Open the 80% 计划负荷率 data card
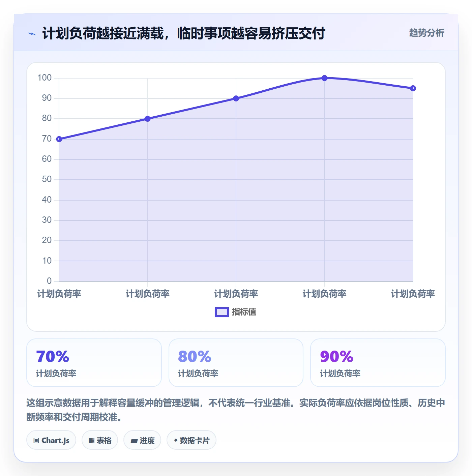This screenshot has height=476, width=472. point(236,363)
